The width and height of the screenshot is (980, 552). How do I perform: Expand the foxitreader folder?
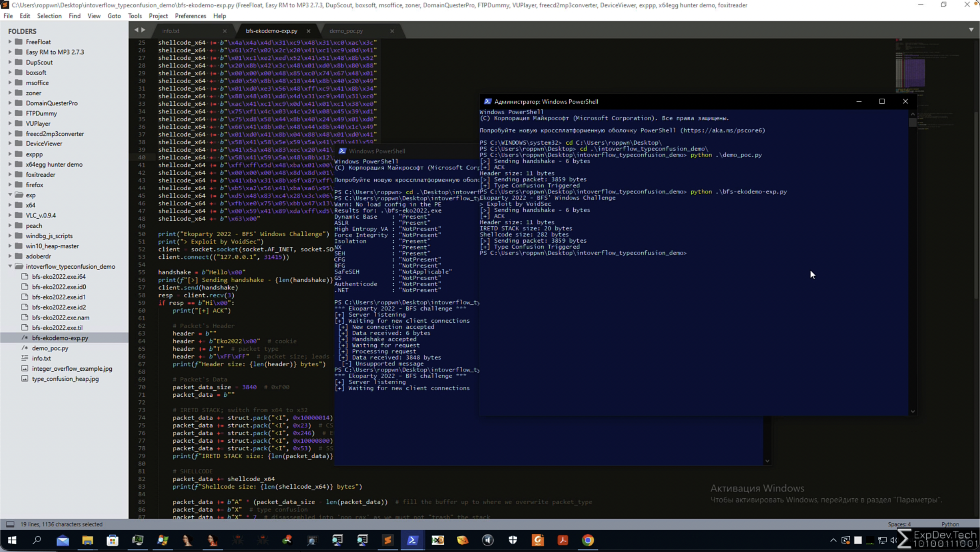(10, 174)
